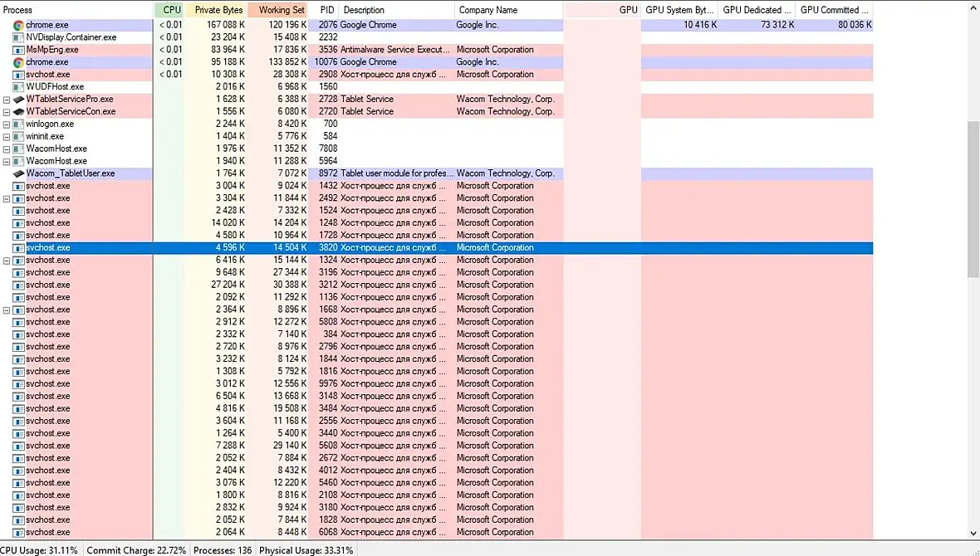This screenshot has height=556, width=980.
Task: Collapse the WTabletServicePro.exe tree node
Action: [x=7, y=100]
